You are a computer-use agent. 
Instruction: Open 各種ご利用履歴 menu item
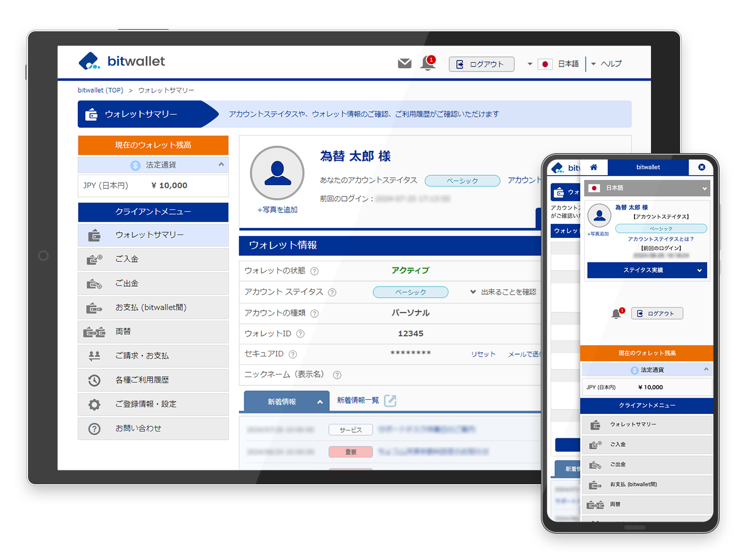pos(153,380)
